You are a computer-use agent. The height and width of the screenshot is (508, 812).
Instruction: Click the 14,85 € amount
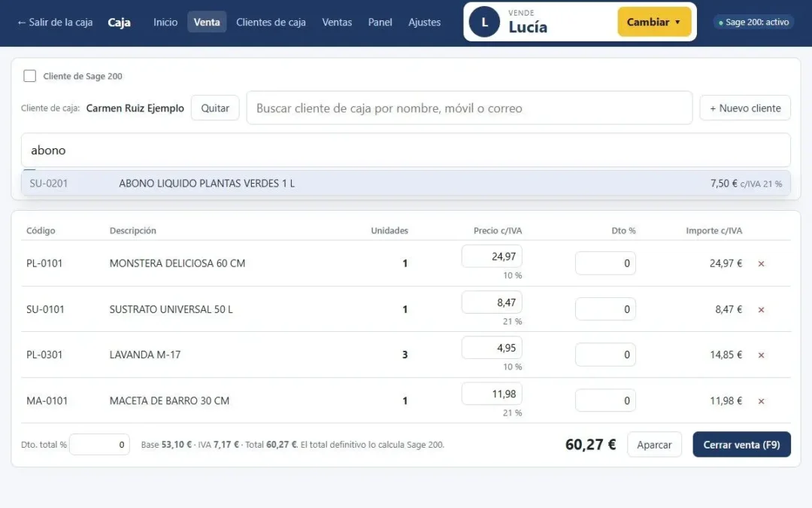(726, 355)
